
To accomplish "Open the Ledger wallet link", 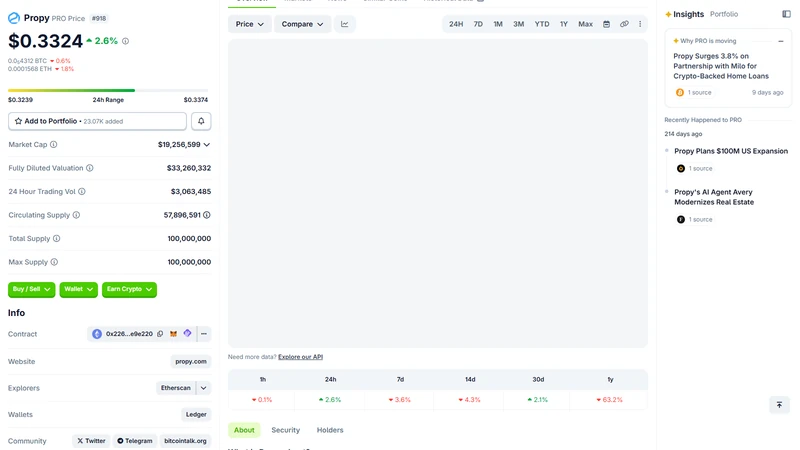I will coord(196,414).
